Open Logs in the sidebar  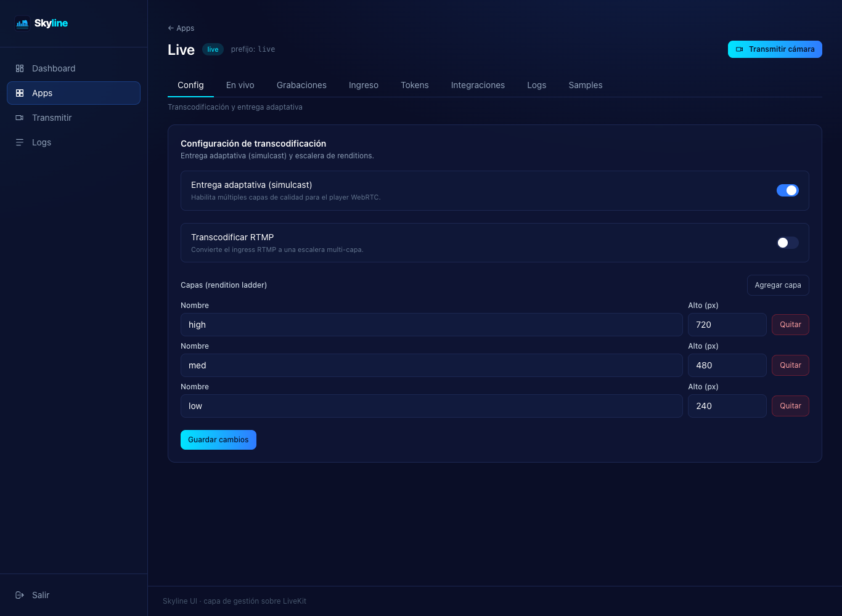(73, 142)
